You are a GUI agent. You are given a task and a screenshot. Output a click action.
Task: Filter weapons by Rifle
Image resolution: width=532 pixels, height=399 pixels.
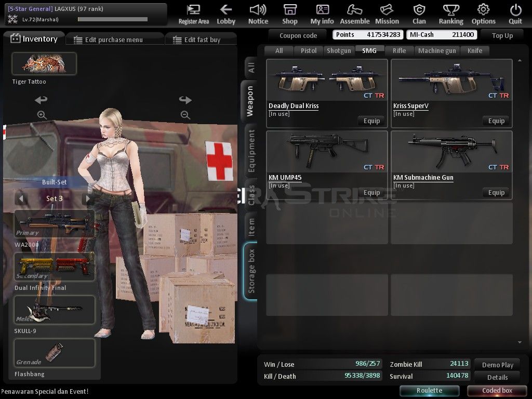(x=400, y=50)
